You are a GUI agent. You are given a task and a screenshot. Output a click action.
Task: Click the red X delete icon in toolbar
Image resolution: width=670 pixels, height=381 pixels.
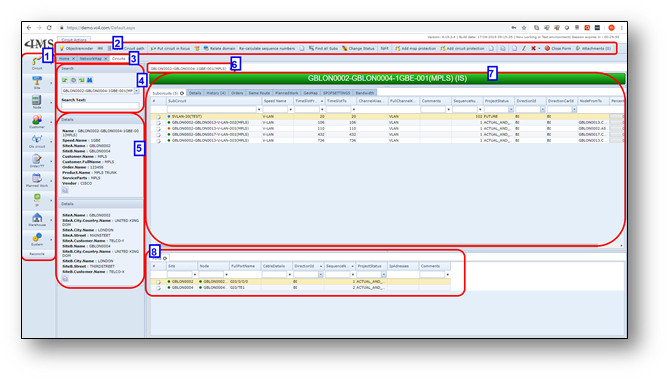pos(533,49)
